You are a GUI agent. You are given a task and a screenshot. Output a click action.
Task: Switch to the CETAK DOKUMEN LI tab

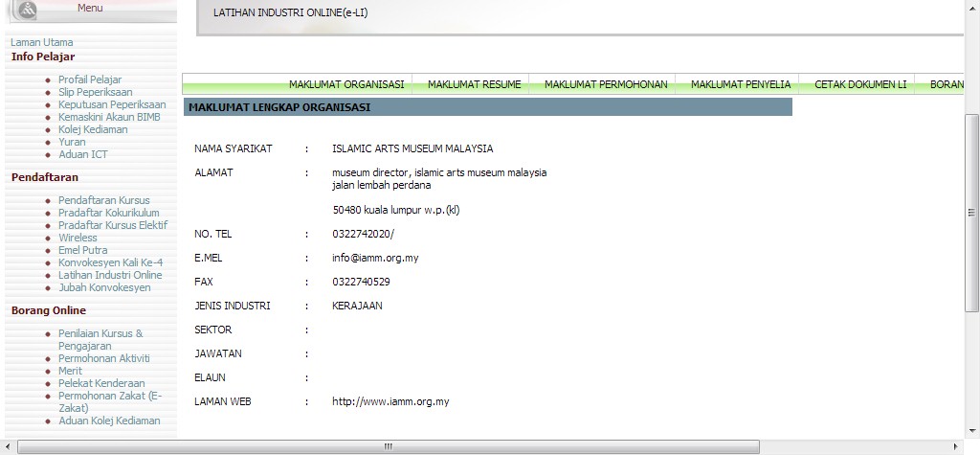(x=860, y=84)
